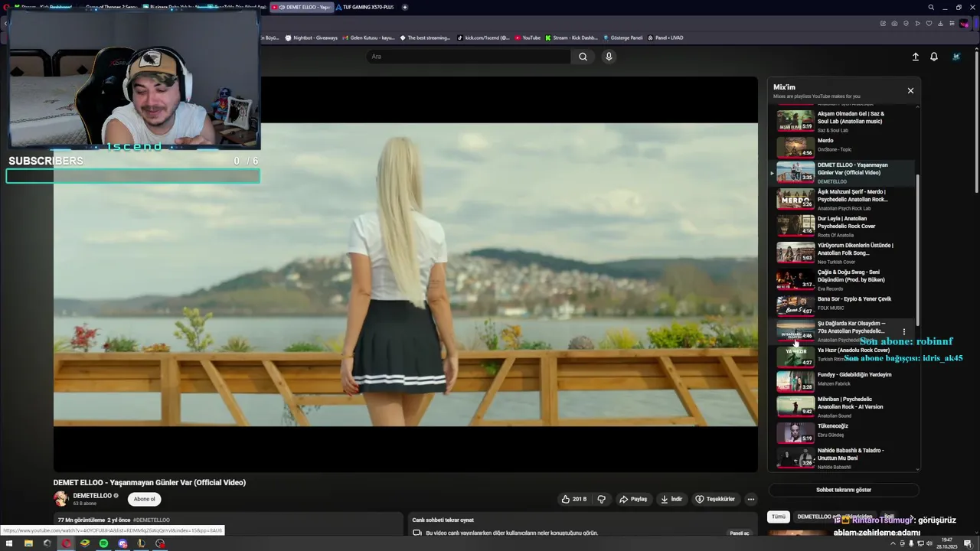
Task: Open YouTube upload/create icon
Action: tap(915, 57)
